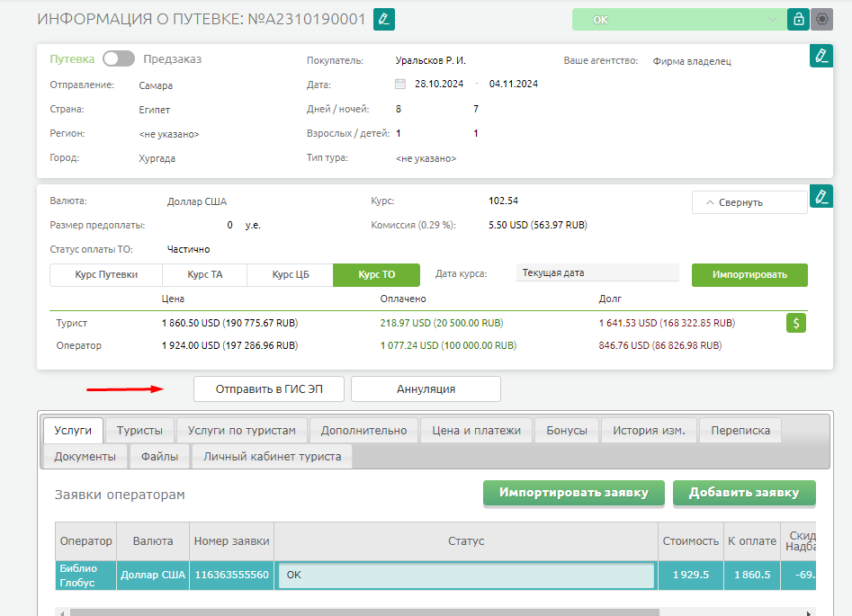The height and width of the screenshot is (616, 852).
Task: Click payment status Частично
Action: 188,249
